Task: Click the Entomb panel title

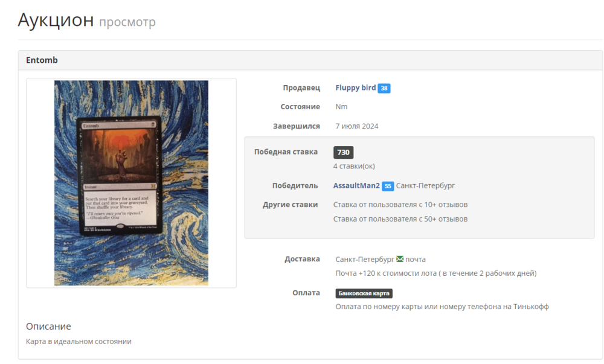Action: (x=42, y=60)
